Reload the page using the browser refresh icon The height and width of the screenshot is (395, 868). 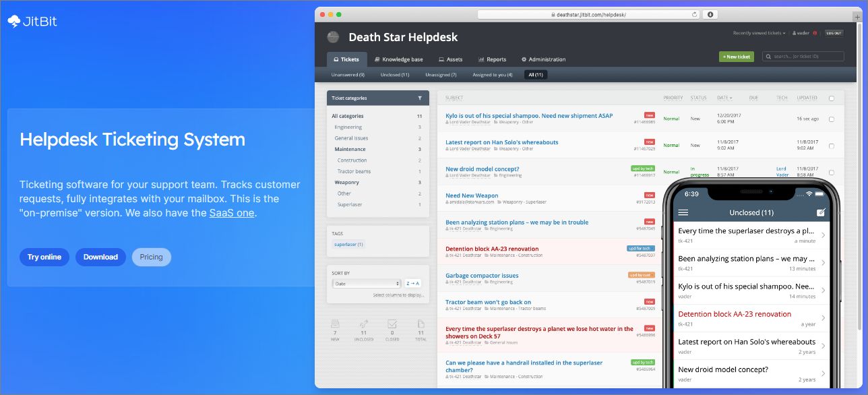pos(695,14)
